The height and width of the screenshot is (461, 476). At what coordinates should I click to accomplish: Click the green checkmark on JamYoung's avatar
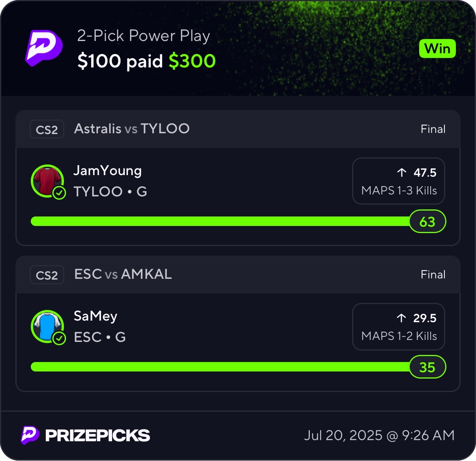(x=59, y=193)
